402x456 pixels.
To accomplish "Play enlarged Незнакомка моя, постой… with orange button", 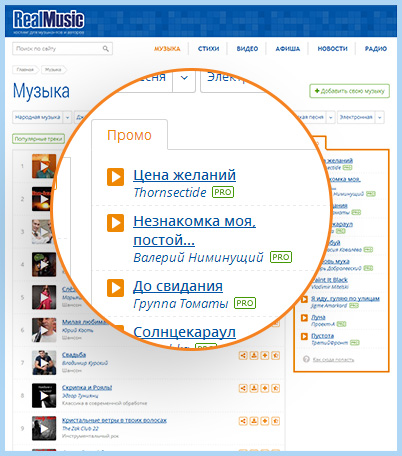I will point(115,223).
